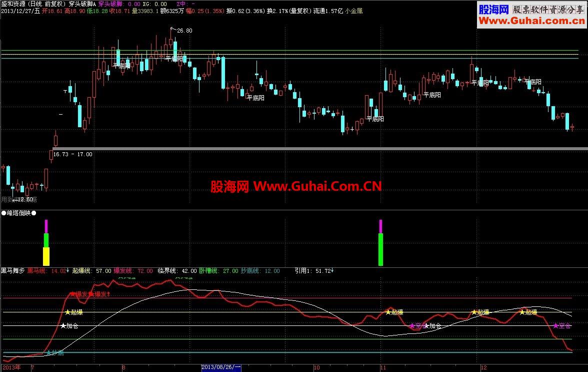Click the purple 空仓 star marker at far right
The image size is (588, 372).
tap(562, 326)
